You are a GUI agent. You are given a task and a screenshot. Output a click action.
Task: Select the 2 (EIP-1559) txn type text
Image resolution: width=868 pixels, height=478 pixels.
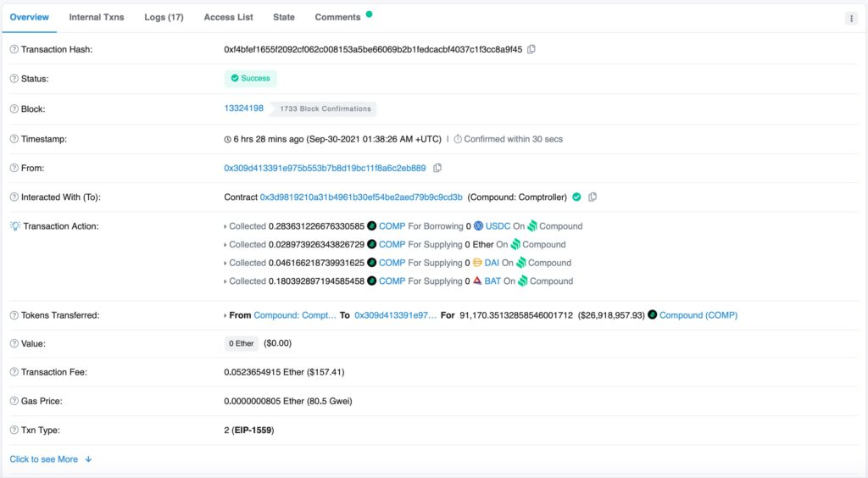coord(249,430)
